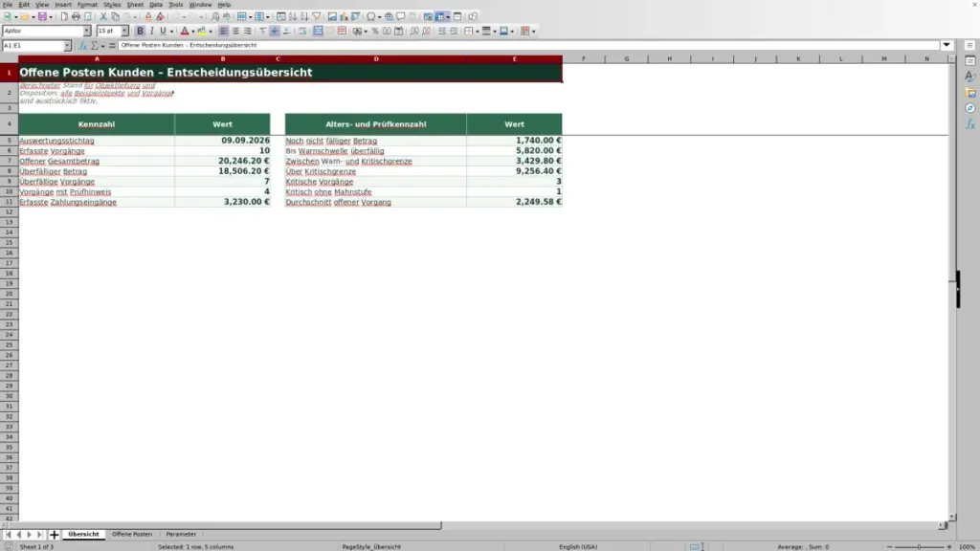
Task: Open the Format menu
Action: pos(87,5)
